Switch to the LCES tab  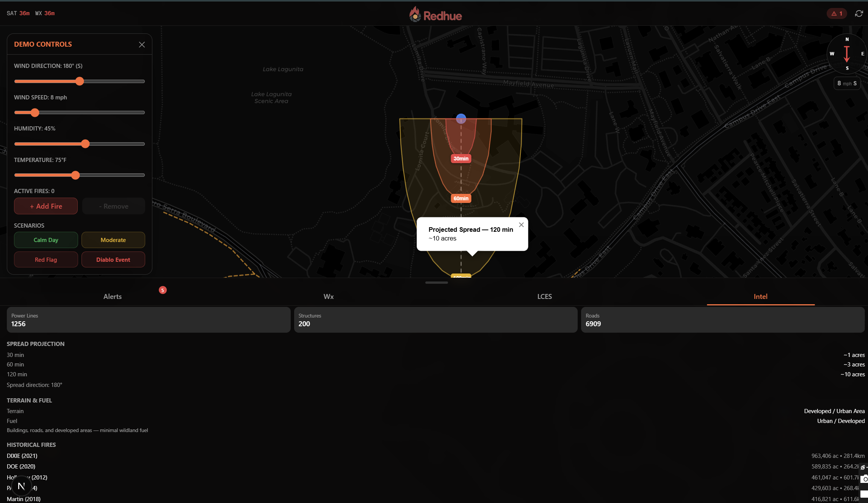544,297
